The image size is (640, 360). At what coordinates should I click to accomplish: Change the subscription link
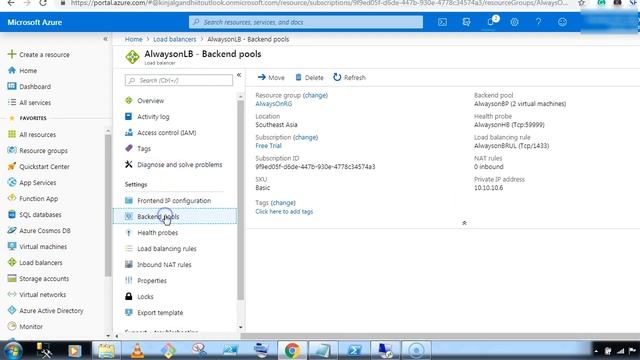tap(305, 137)
